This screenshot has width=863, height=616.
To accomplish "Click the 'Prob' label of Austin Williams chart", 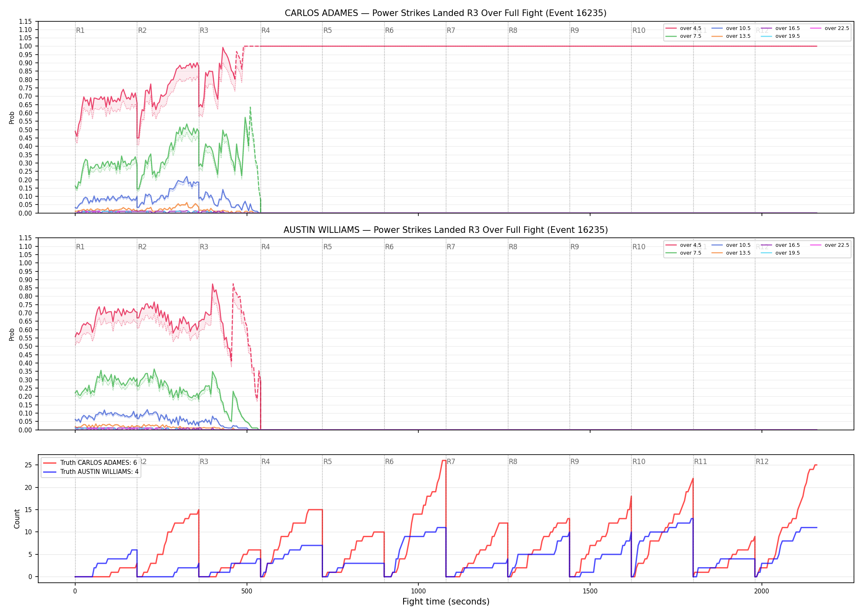I will pos(12,334).
